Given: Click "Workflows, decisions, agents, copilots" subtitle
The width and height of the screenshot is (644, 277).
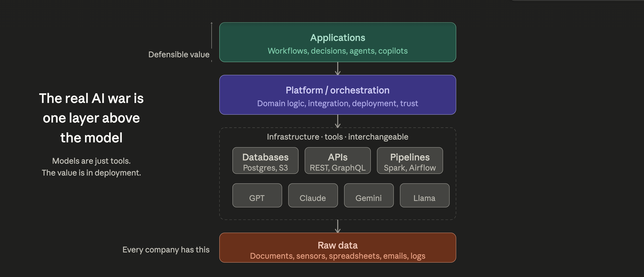Looking at the screenshot, I should [337, 51].
